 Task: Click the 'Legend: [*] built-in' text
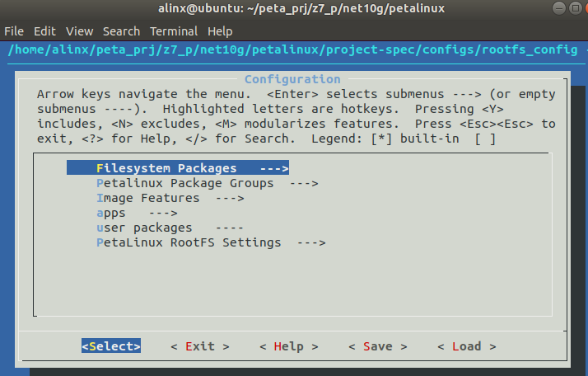click(385, 139)
